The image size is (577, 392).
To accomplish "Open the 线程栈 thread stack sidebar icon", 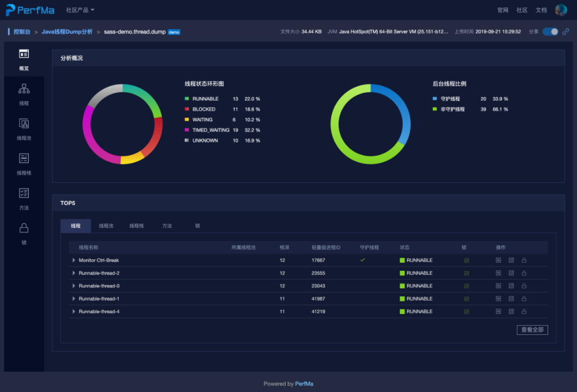I will point(24,159).
